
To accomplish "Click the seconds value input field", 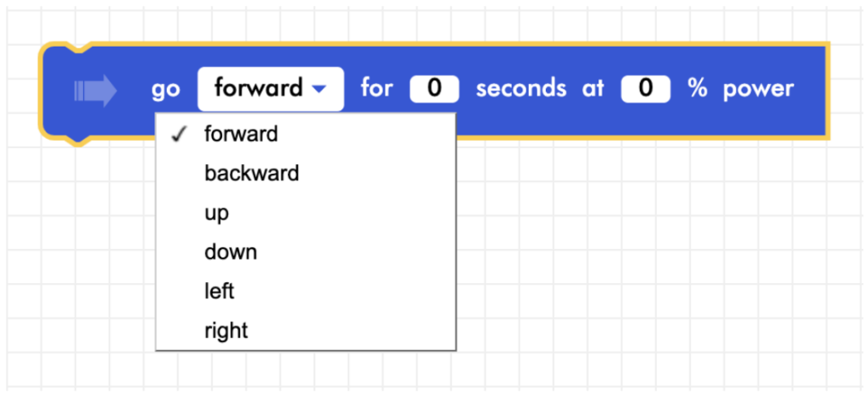I will click(x=435, y=89).
